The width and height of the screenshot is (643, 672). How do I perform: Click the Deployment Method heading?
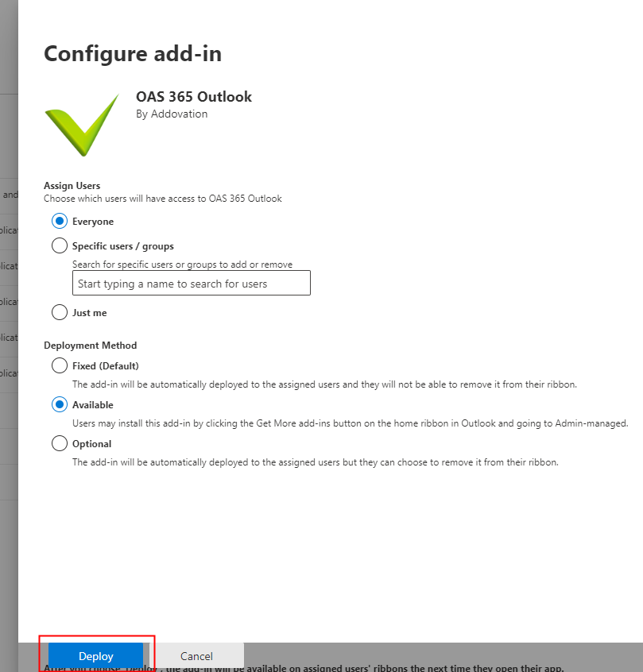(90, 346)
